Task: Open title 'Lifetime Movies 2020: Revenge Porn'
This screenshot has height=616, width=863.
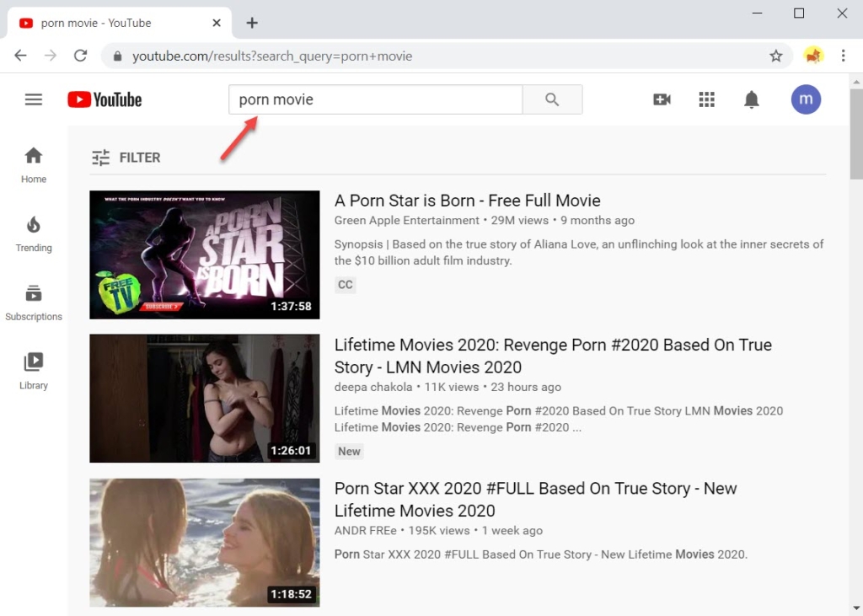Action: click(x=553, y=356)
